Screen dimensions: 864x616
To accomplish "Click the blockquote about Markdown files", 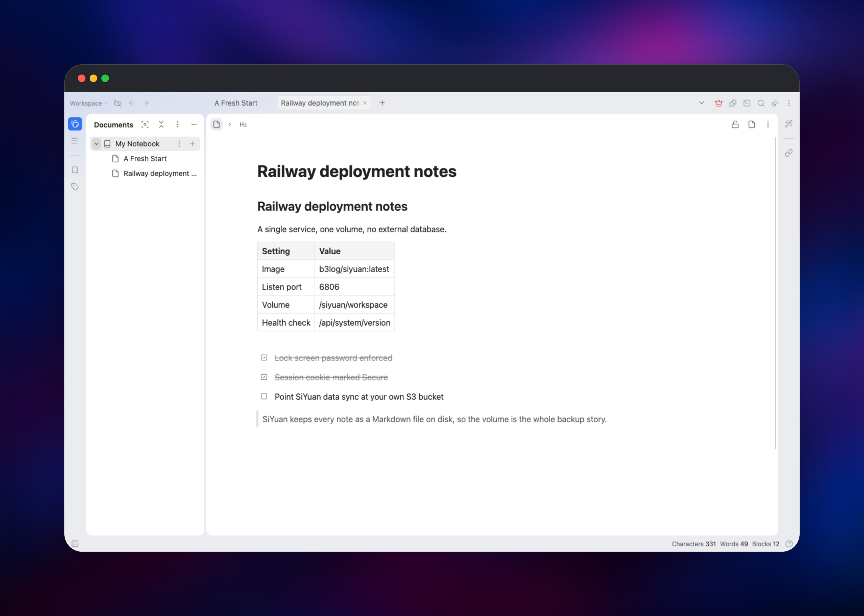I will coord(434,419).
